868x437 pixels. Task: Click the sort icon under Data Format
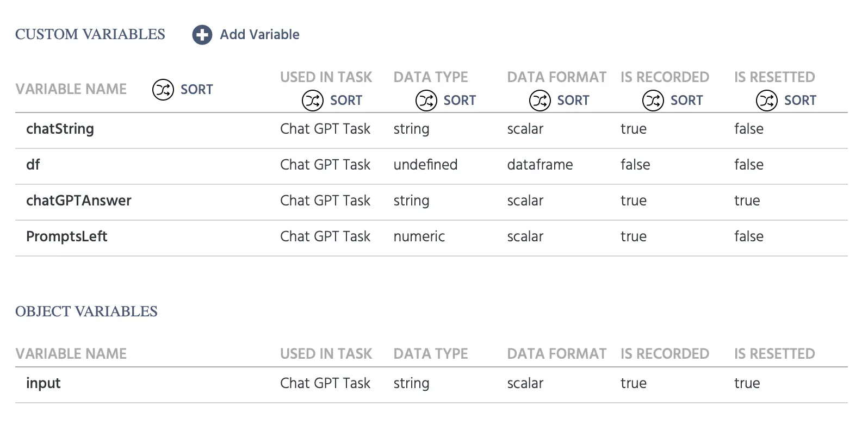540,101
